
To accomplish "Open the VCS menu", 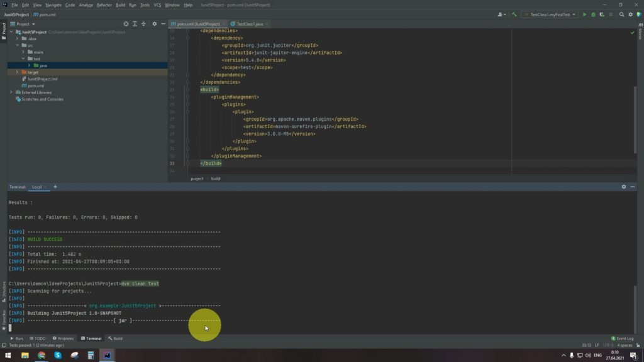I will click(x=157, y=5).
